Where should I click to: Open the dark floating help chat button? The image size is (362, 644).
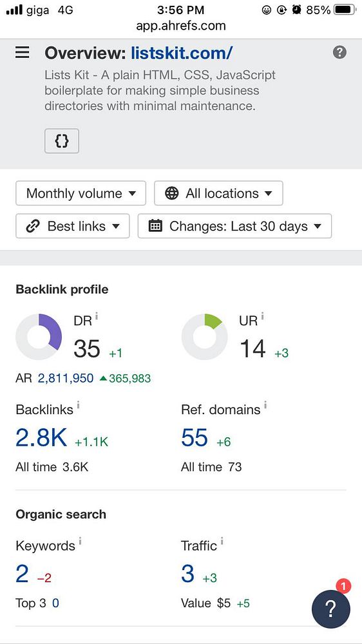(331, 609)
